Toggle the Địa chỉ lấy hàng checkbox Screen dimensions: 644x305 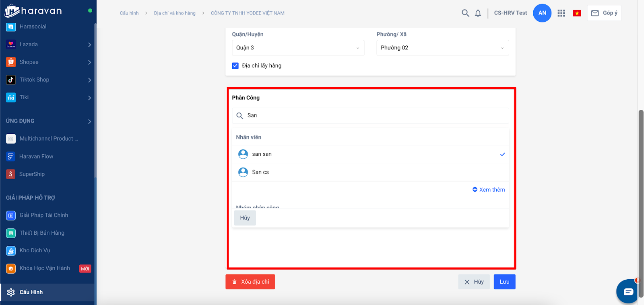point(235,66)
